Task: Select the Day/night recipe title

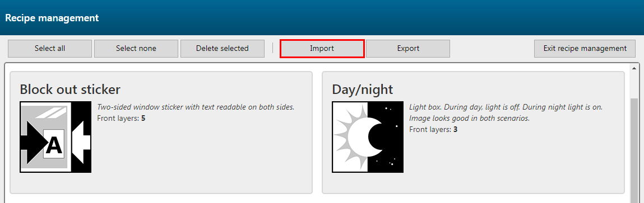Action: (362, 89)
